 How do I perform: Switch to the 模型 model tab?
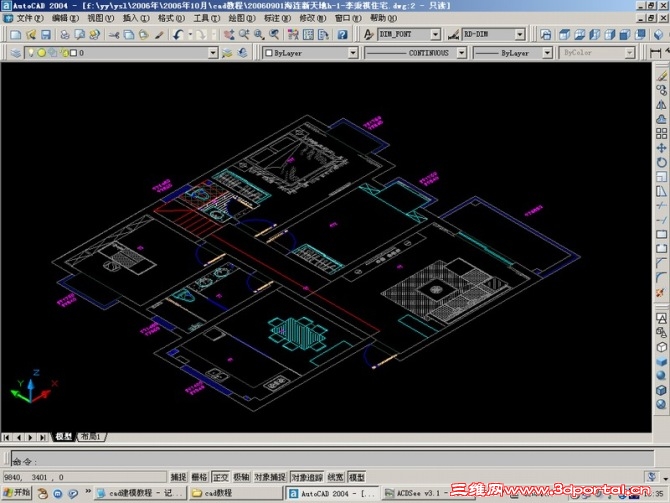click(x=64, y=437)
